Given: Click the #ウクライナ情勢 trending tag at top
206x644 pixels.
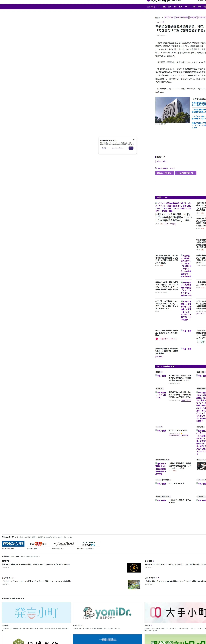Looking at the screenshot, I should coord(182,18).
